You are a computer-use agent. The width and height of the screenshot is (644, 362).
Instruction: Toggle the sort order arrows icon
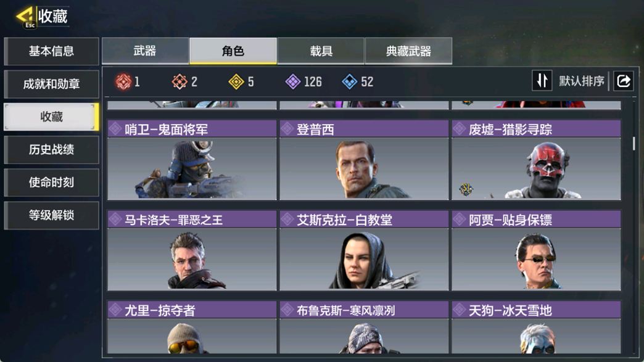click(x=542, y=80)
